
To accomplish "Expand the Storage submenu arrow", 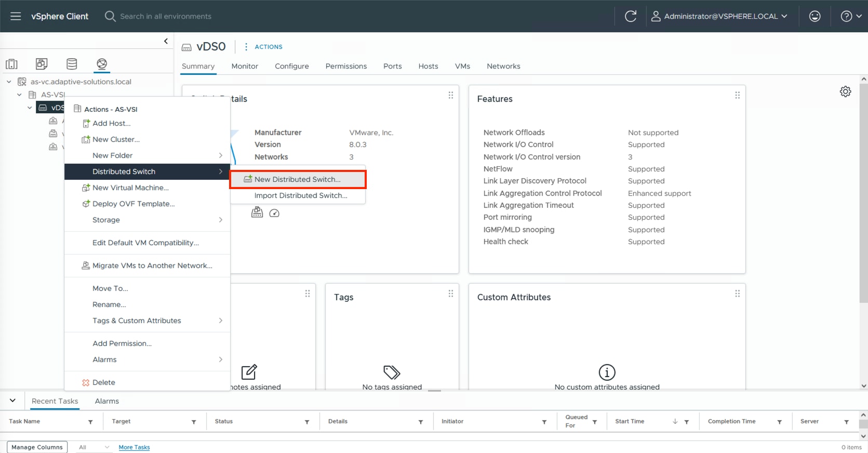I will click(221, 220).
